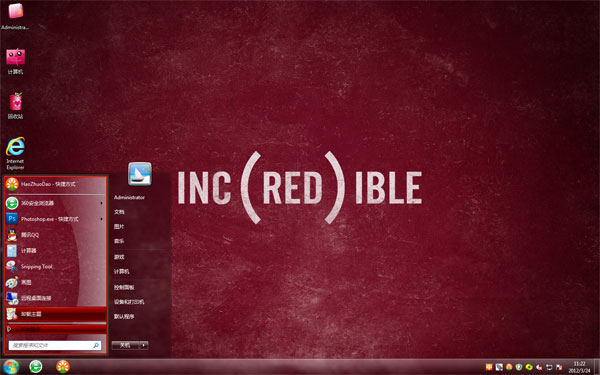Screen dimensions: 600x375
Task: Open 音乐 Music link
Action: [x=119, y=241]
